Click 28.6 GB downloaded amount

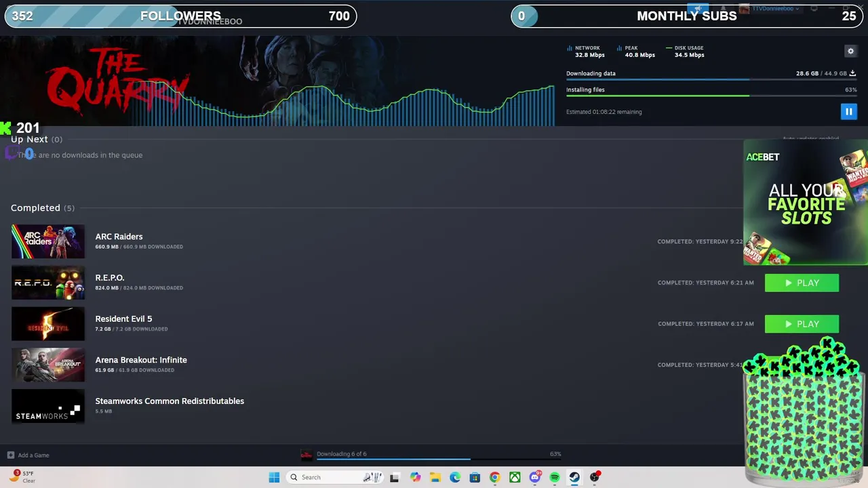[807, 73]
